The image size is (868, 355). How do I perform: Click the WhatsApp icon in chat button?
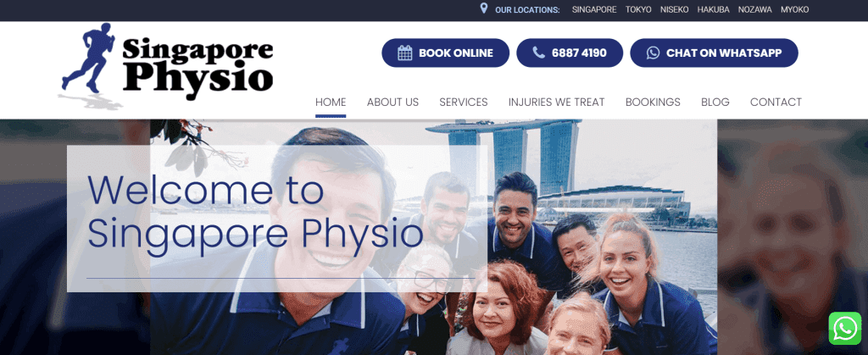pos(654,53)
